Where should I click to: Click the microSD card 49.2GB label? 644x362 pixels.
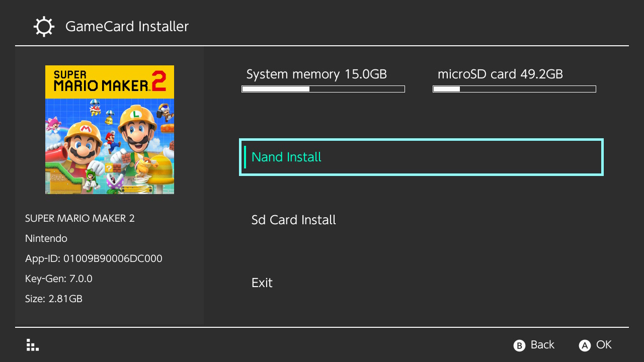500,74
